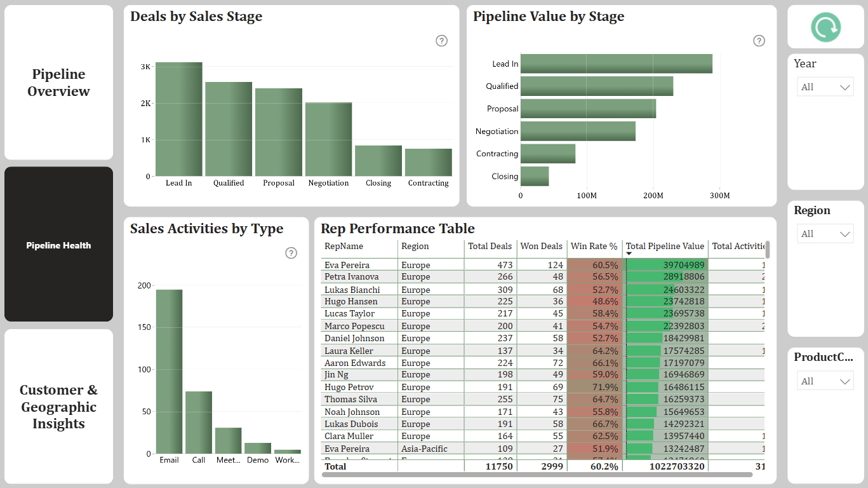
Task: Click the green refresh icon
Action: pyautogui.click(x=825, y=27)
